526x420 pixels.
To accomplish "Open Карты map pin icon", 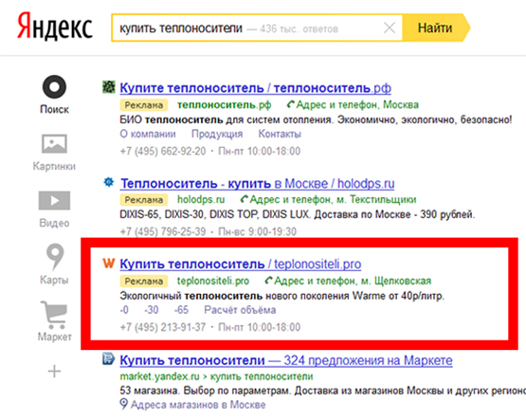I will 55,257.
